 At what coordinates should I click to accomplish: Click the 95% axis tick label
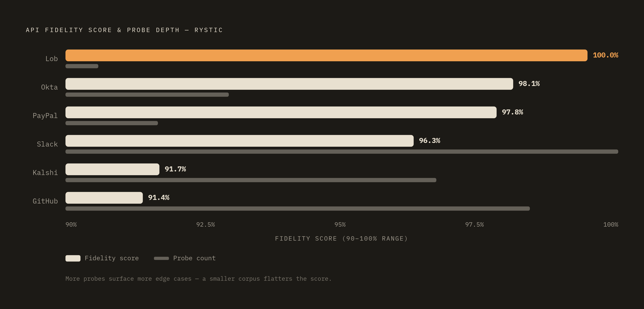pyautogui.click(x=340, y=225)
